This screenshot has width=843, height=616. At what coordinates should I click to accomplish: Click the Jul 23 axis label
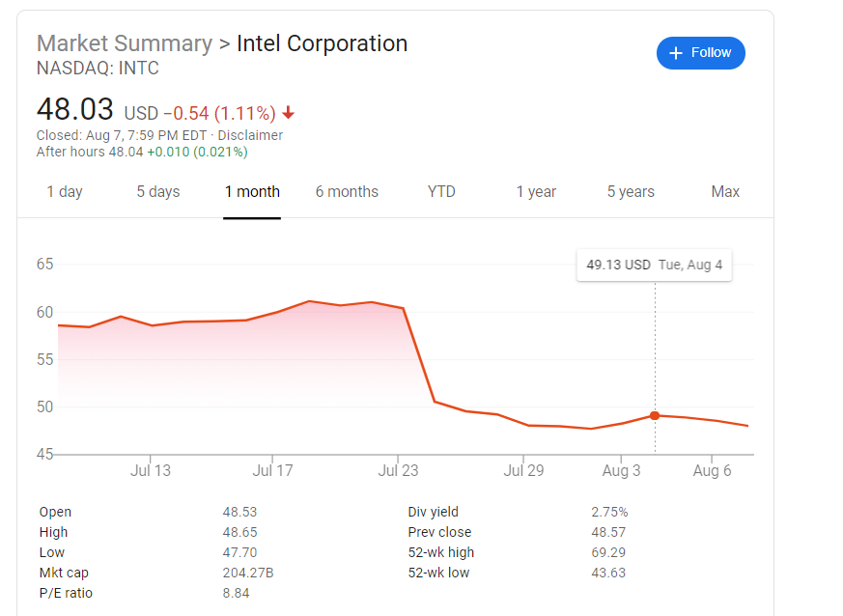pos(399,470)
